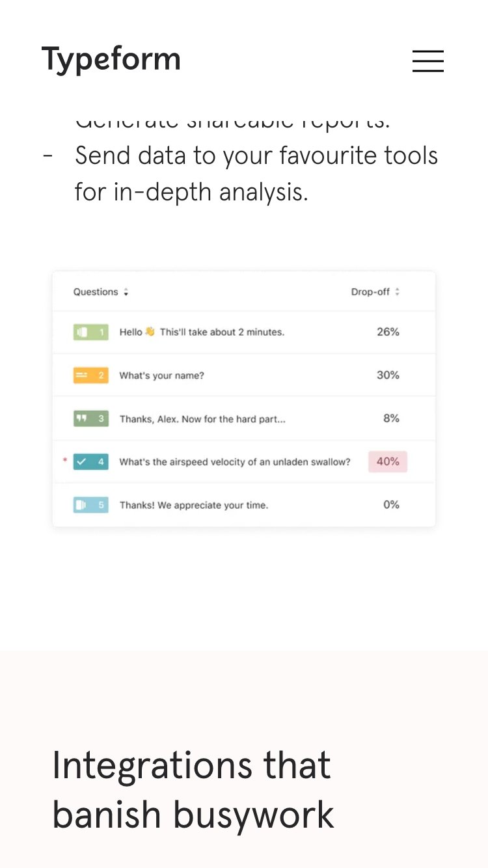Click the red required asterisk
Viewport: 488px width, 868px height.
coord(64,460)
